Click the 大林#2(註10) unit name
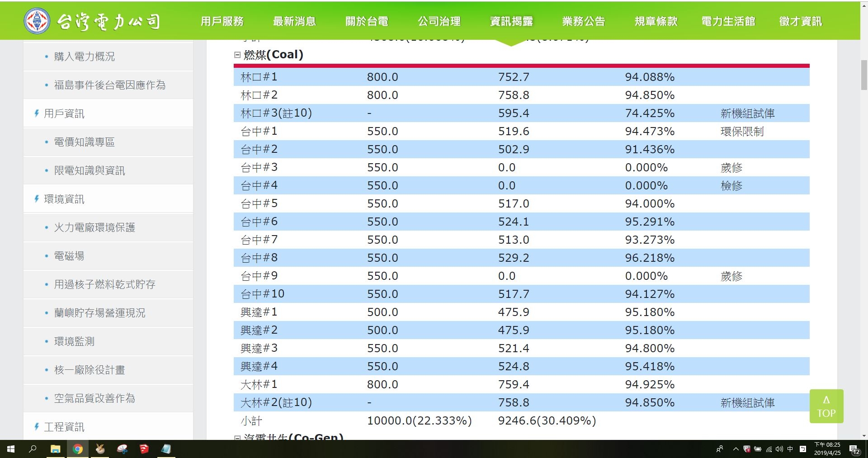Image resolution: width=868 pixels, height=458 pixels. [x=276, y=402]
